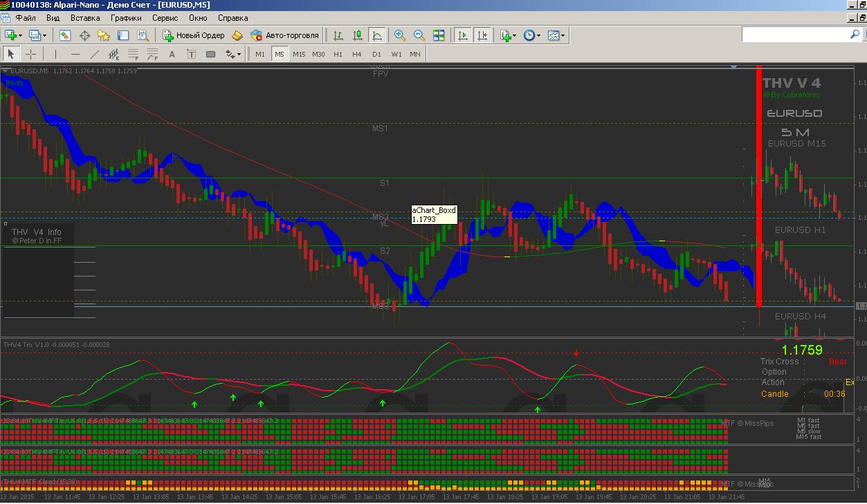Click the Новый Ордер button
867x504 pixels.
(194, 35)
